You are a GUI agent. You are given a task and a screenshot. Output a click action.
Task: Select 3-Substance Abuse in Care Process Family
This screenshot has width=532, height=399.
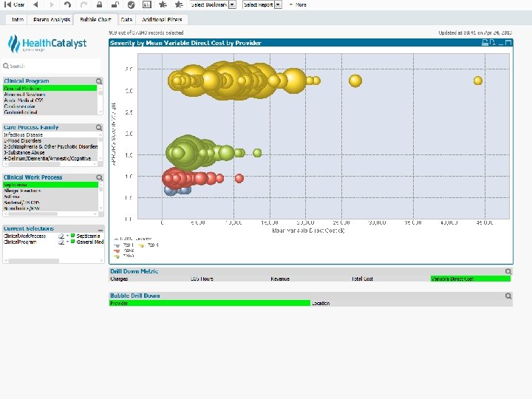[50, 152]
